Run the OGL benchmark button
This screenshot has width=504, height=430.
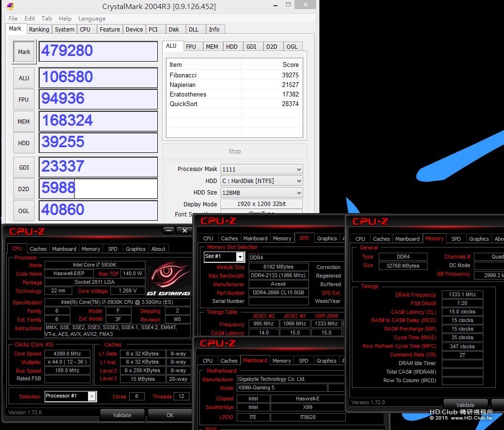24,211
